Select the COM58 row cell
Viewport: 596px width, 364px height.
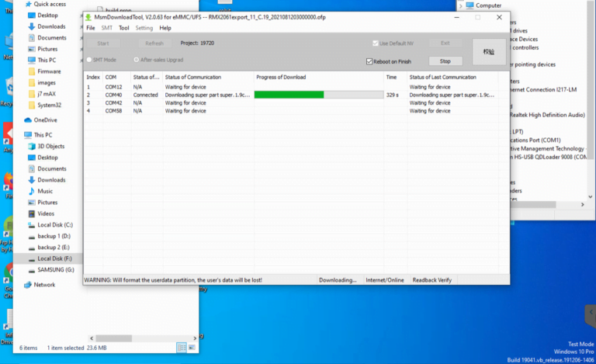(113, 111)
